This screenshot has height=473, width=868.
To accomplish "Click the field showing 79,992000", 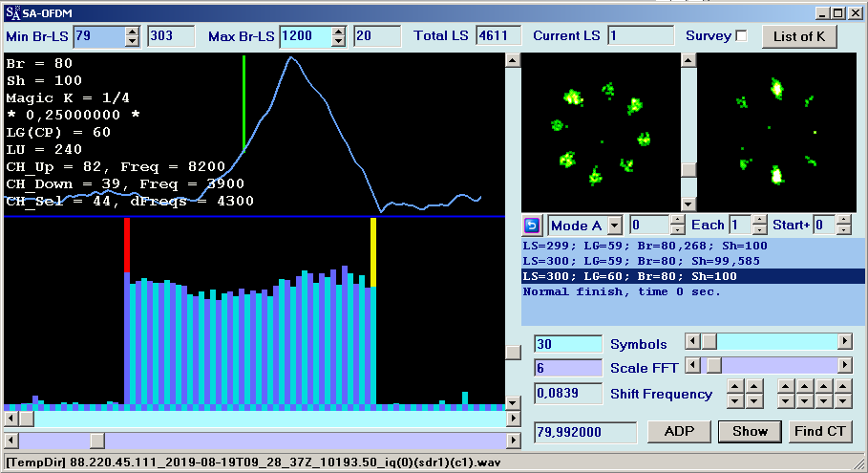I will [585, 432].
